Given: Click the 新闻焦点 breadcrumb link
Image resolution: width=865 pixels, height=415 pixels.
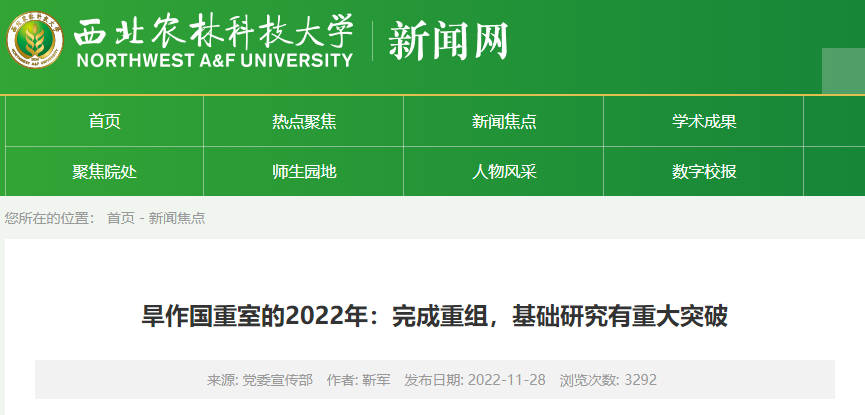Looking at the screenshot, I should coord(177,218).
